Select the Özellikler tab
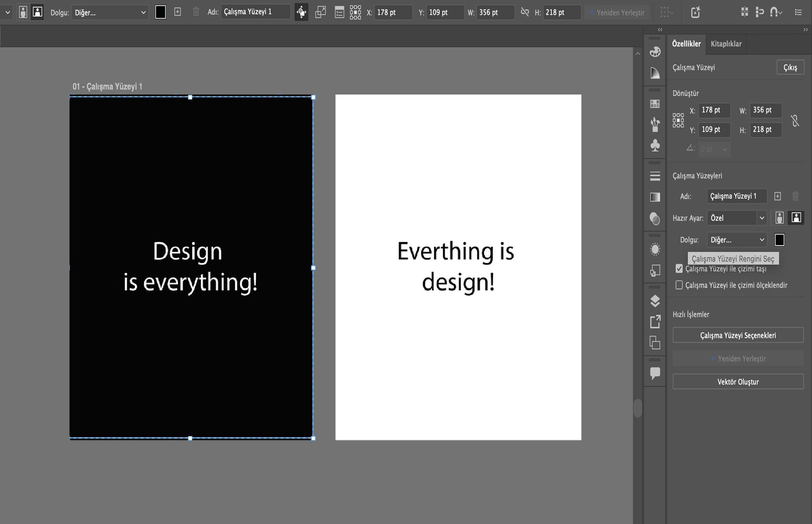 (686, 44)
